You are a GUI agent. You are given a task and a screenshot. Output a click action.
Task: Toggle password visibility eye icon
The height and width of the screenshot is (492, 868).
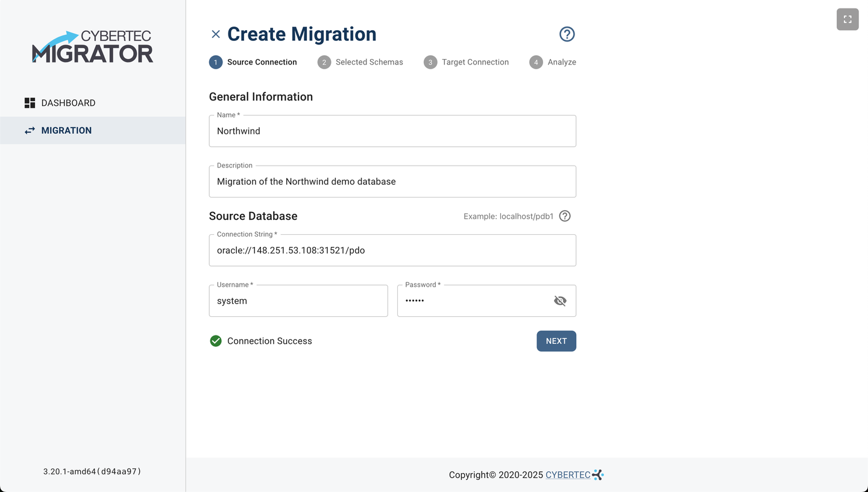[x=560, y=301]
